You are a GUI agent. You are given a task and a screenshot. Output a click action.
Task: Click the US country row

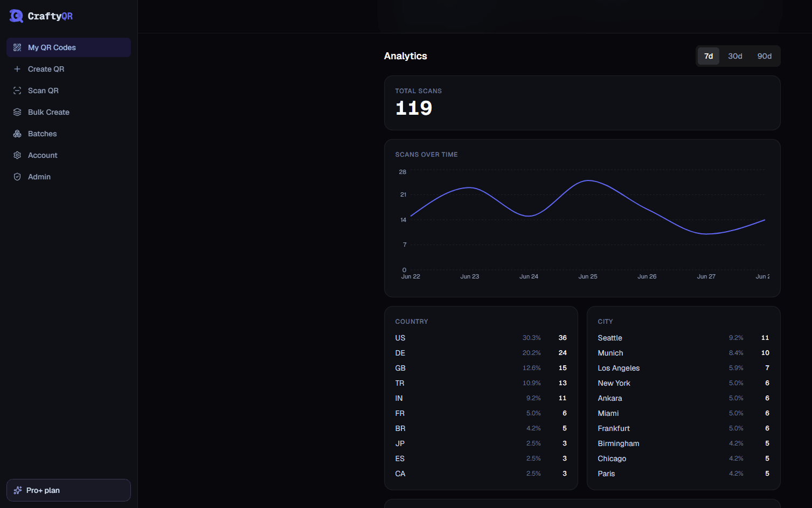[481, 338]
